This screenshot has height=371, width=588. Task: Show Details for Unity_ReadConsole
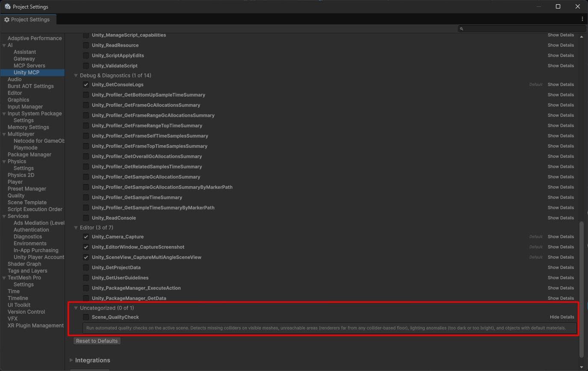tap(561, 218)
